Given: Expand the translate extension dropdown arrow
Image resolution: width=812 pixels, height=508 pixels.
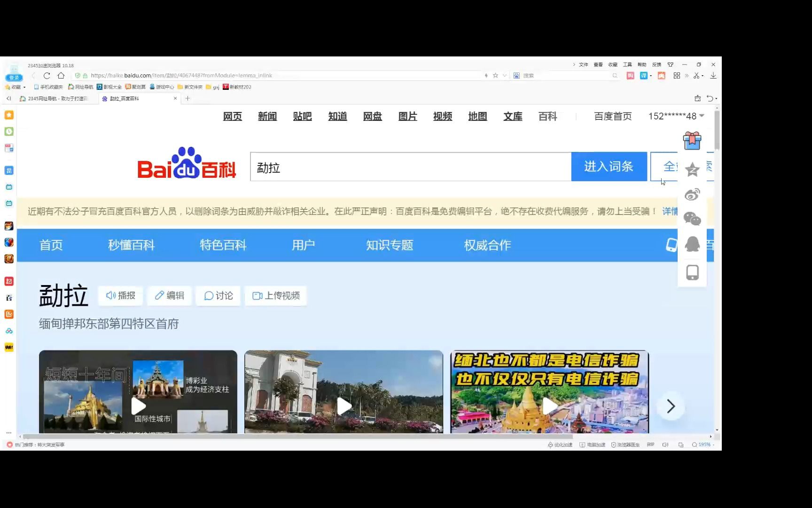Looking at the screenshot, I should [651, 76].
